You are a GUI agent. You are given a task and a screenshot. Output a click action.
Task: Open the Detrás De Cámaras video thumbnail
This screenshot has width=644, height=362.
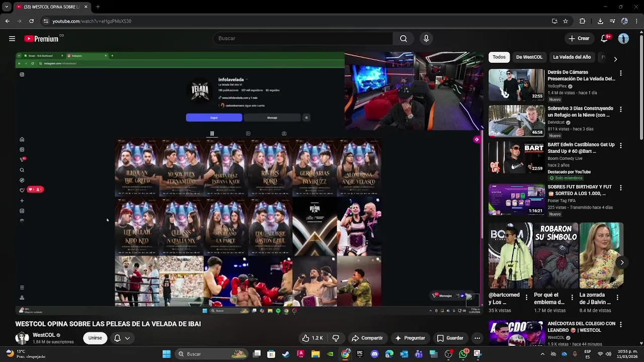[516, 84]
